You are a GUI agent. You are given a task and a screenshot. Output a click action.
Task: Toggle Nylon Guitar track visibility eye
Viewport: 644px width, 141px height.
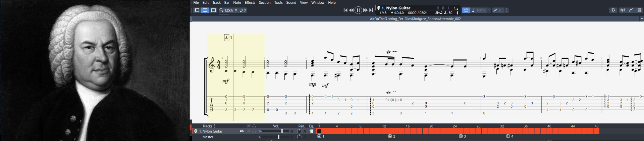(241, 131)
